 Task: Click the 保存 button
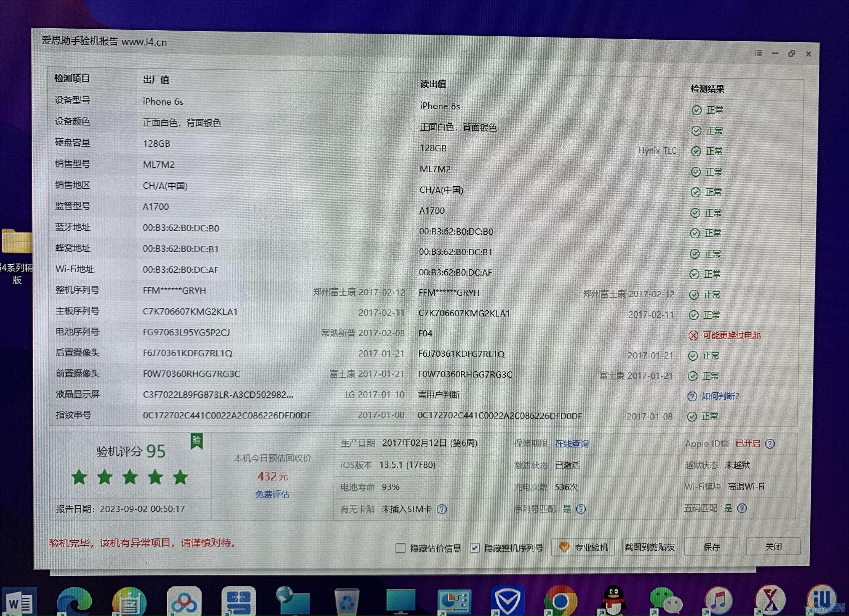click(x=712, y=547)
